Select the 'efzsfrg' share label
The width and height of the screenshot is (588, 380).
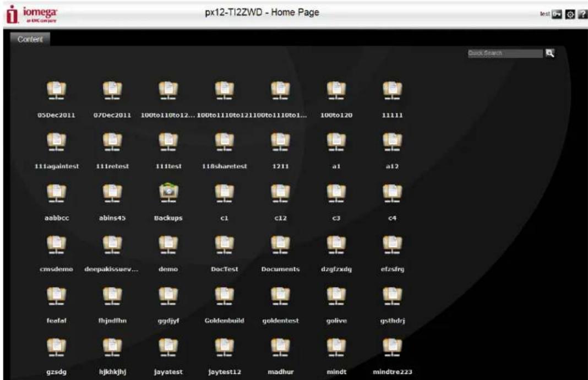(392, 269)
